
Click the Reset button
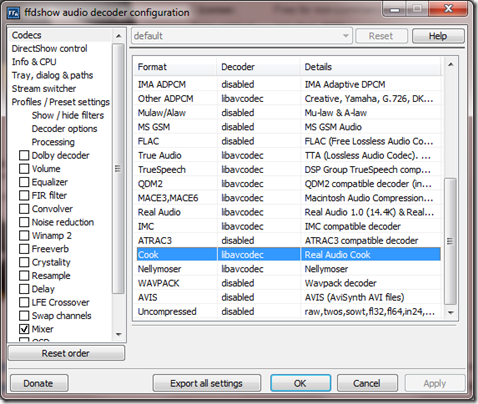pos(381,36)
